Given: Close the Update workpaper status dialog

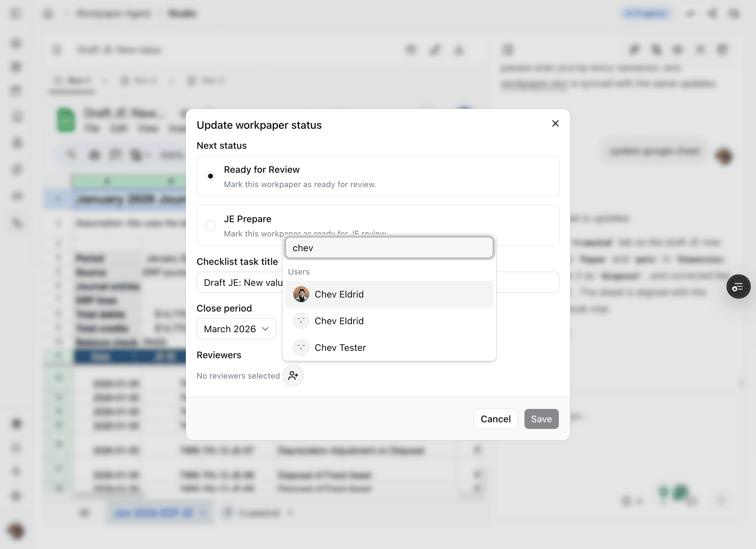Looking at the screenshot, I should click(x=555, y=123).
